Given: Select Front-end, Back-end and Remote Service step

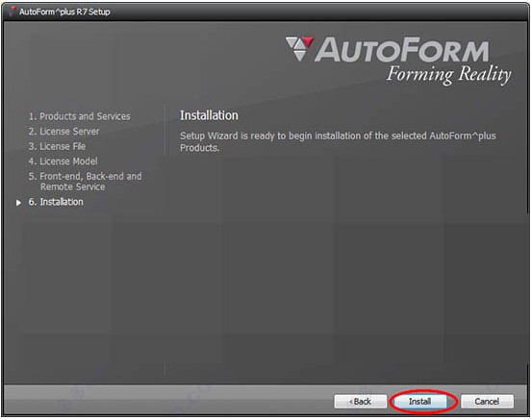Looking at the screenshot, I should pos(86,182).
